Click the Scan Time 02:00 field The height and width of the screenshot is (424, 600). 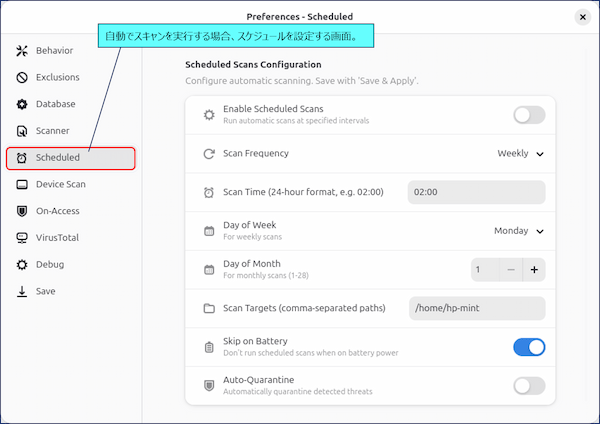[x=476, y=192]
